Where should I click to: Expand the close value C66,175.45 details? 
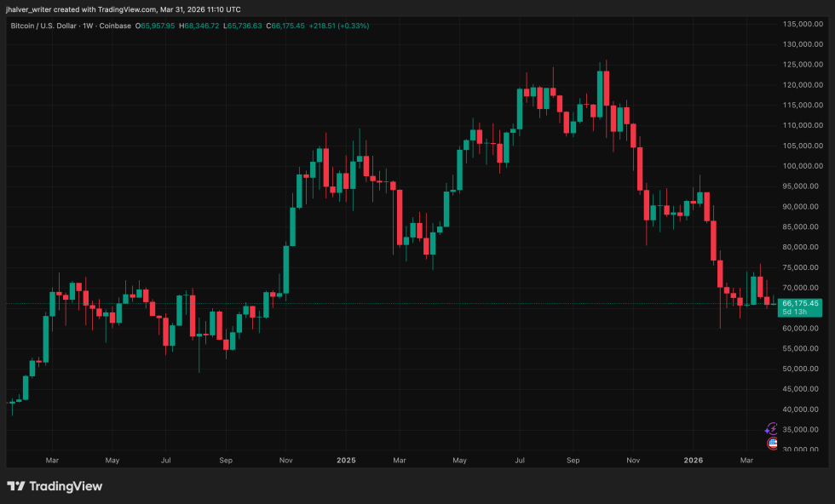pos(285,26)
